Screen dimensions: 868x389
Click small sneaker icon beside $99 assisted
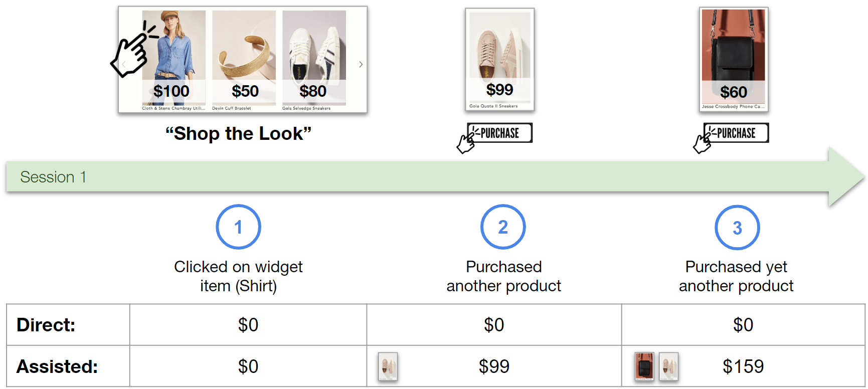pos(388,367)
